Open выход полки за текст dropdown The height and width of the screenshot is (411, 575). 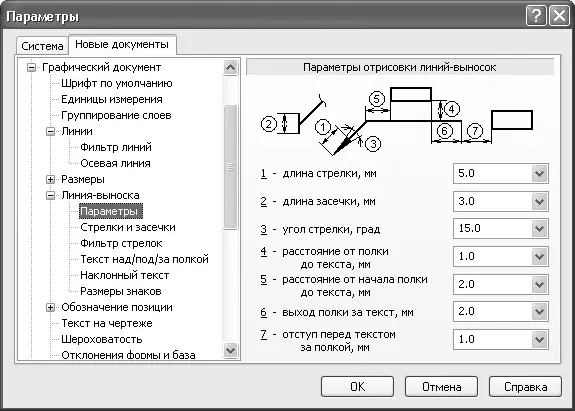(x=539, y=312)
